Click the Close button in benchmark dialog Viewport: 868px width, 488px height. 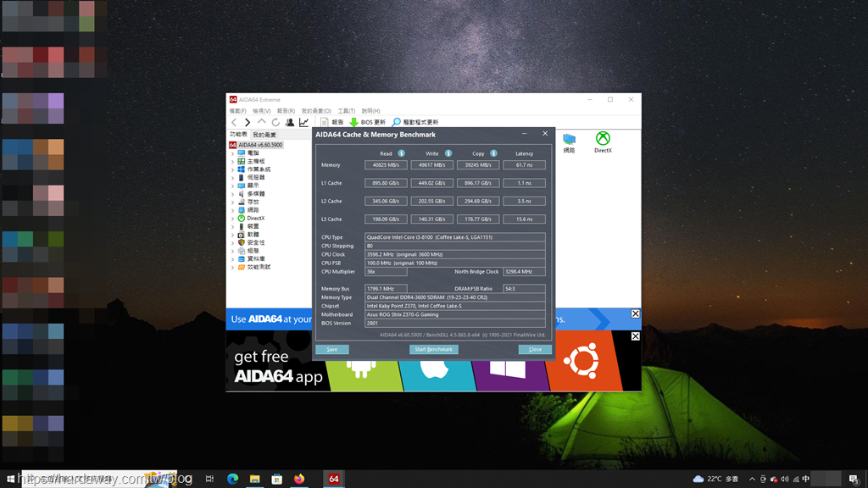pos(535,350)
